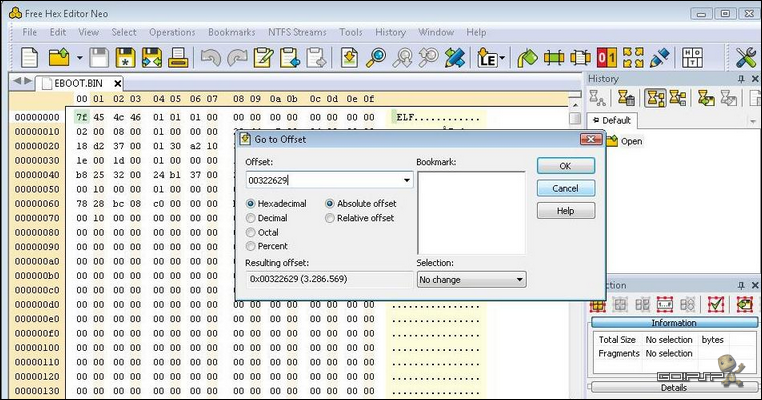
Task: Open the NTFS Streams menu
Action: [297, 32]
